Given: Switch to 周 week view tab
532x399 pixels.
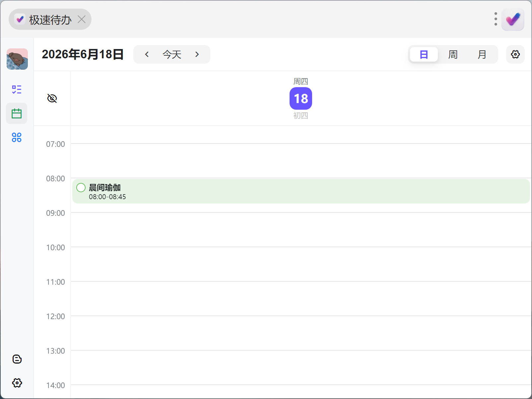Looking at the screenshot, I should (x=453, y=54).
